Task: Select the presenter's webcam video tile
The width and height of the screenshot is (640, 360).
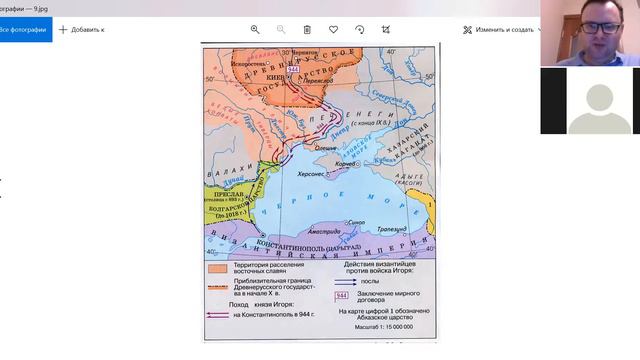Action: [590, 33]
